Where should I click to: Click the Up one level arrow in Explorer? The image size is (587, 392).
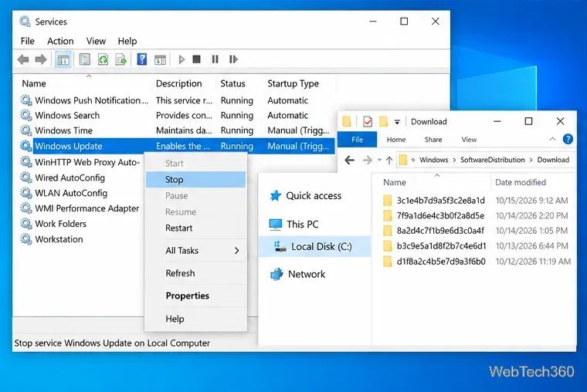[x=389, y=160]
